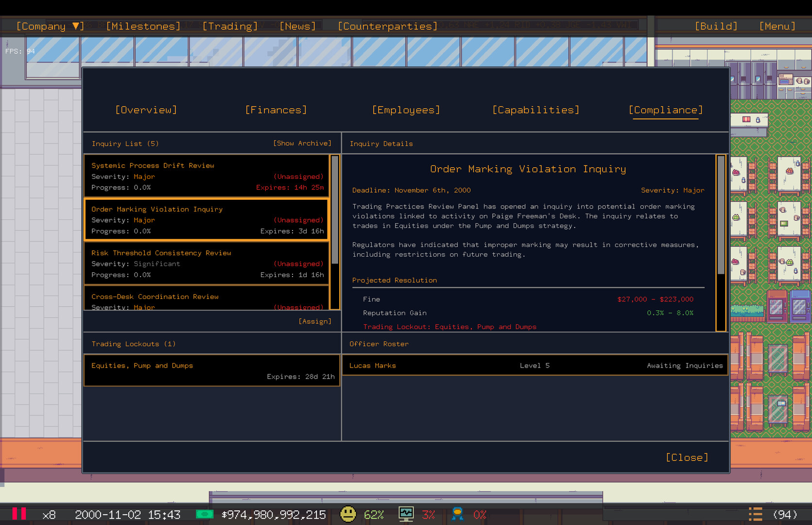
Task: Select the x8 game speed indicator
Action: coord(49,514)
